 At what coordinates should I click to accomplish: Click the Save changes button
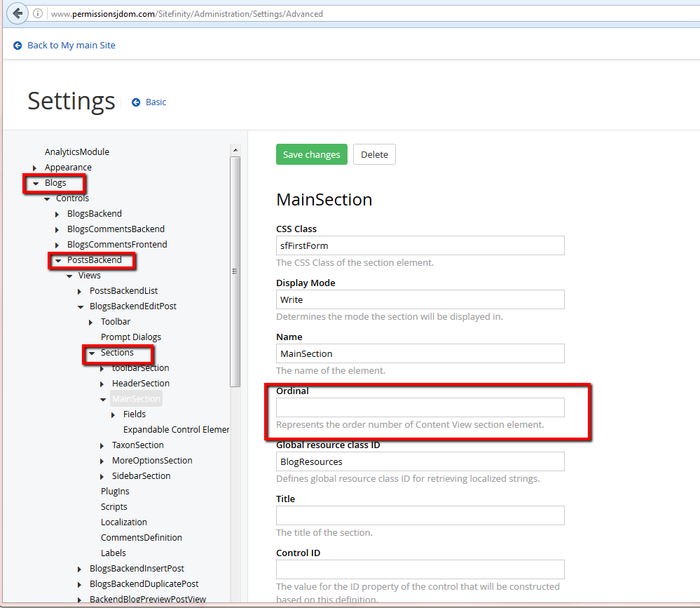[x=311, y=154]
